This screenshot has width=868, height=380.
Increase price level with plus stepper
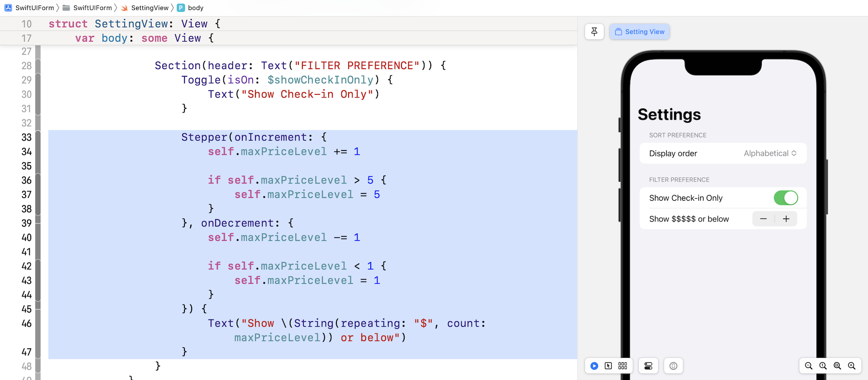(x=786, y=219)
